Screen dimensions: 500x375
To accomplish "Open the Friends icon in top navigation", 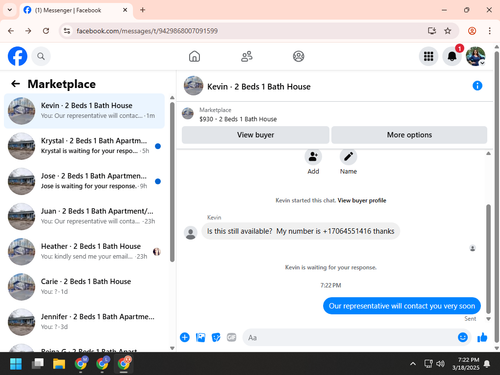I will (247, 56).
